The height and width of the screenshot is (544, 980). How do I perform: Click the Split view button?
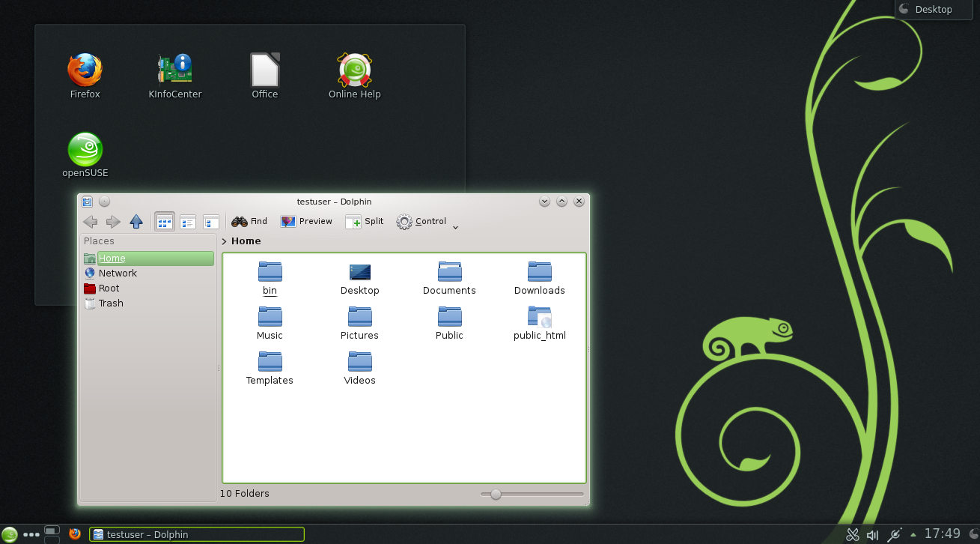point(364,222)
